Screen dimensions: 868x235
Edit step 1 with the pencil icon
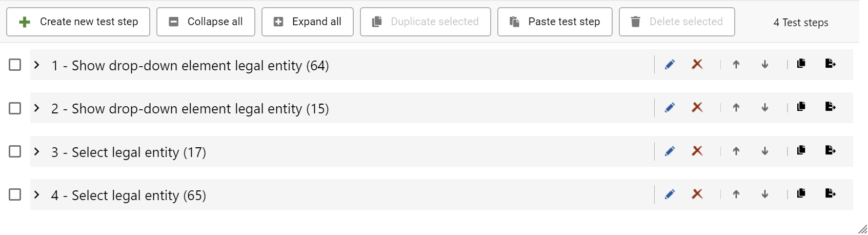pyautogui.click(x=670, y=65)
